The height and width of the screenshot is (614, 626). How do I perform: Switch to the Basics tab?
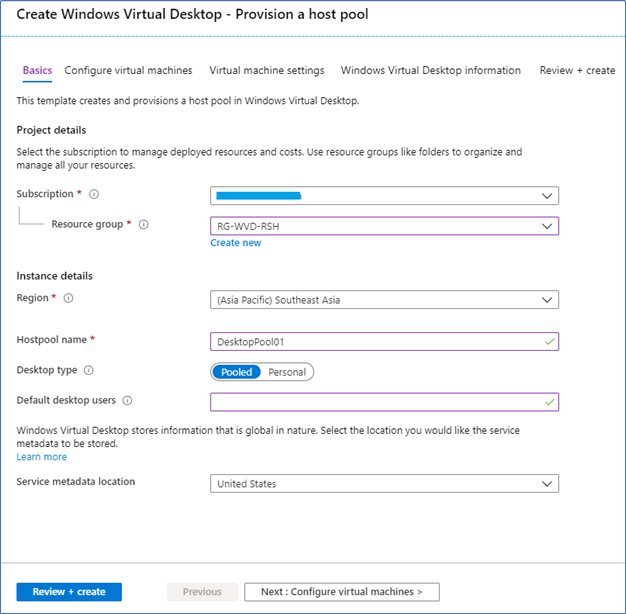point(38,71)
